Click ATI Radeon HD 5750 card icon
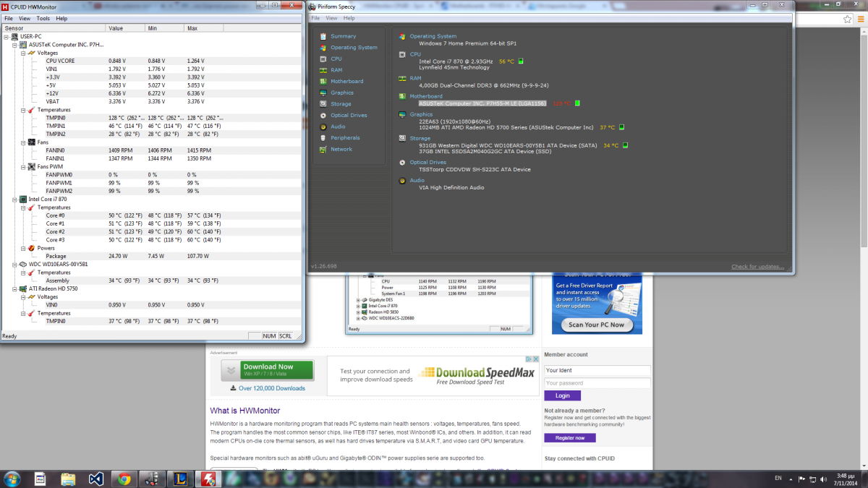Viewport: 868px width, 488px height. tap(23, 288)
